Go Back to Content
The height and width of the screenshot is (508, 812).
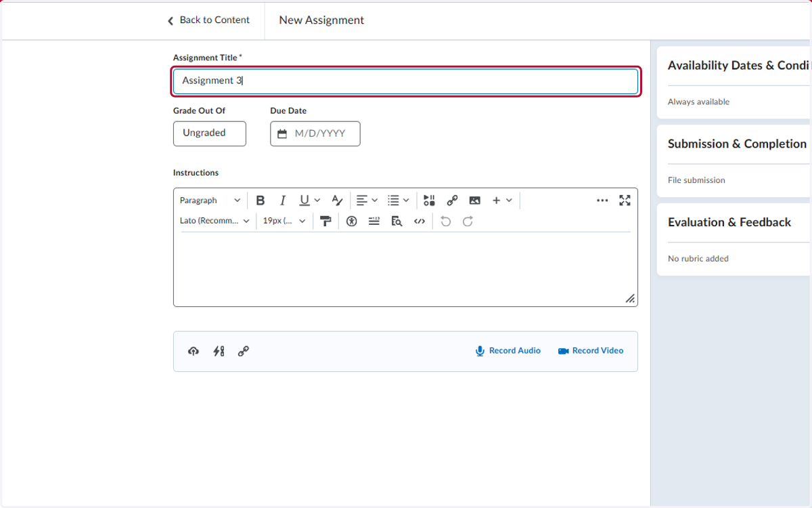(208, 20)
